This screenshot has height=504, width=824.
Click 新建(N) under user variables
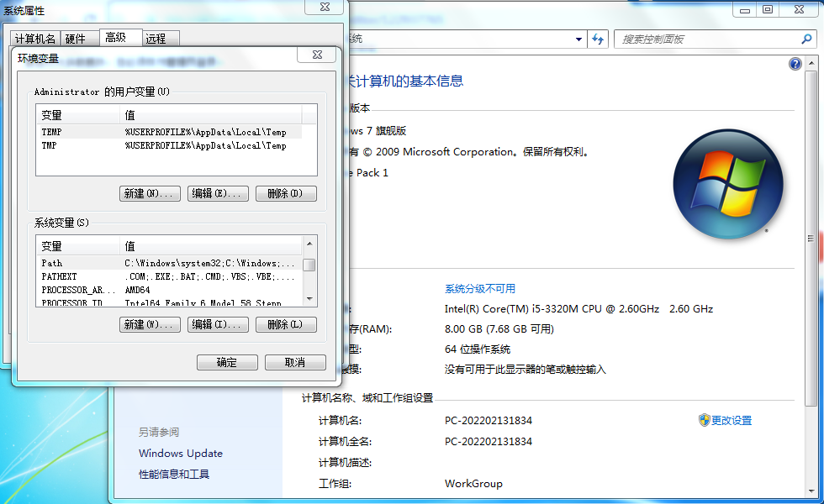(150, 193)
